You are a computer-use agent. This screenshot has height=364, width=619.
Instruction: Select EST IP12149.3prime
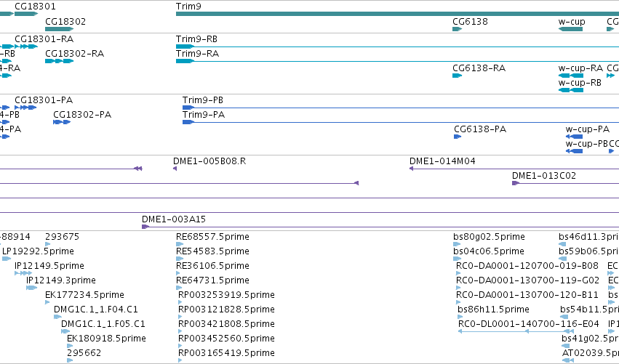(x=61, y=280)
